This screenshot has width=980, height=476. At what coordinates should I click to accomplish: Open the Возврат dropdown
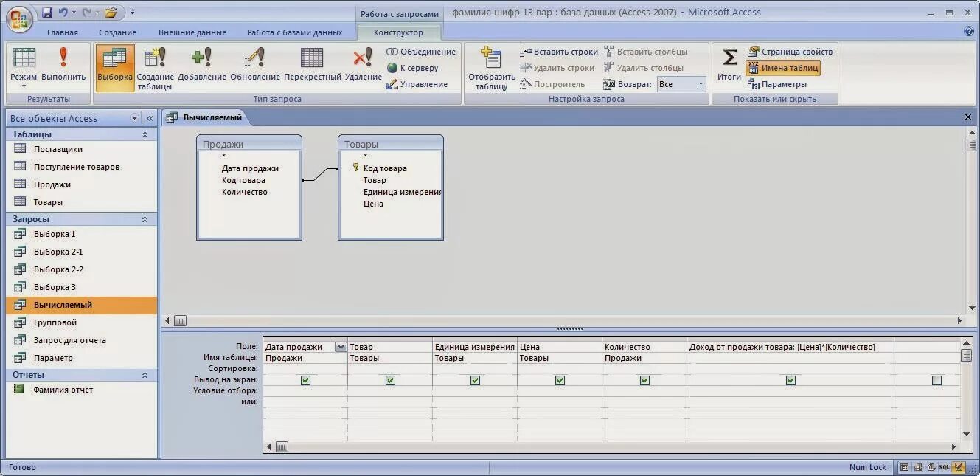click(x=701, y=84)
